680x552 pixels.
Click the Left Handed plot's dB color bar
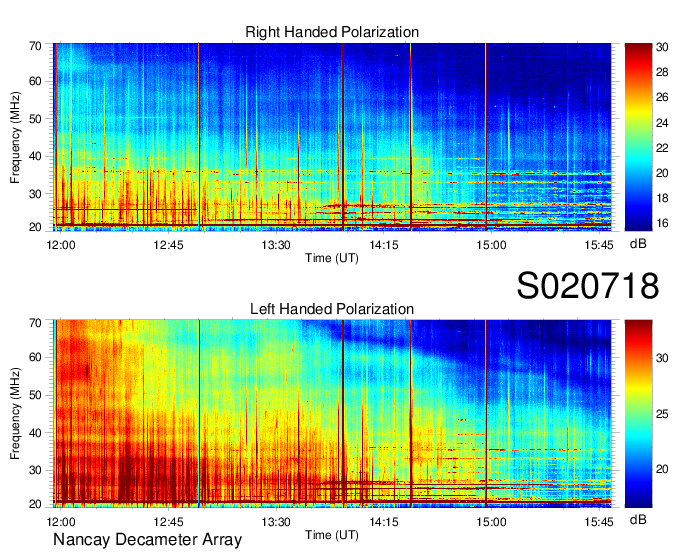pyautogui.click(x=638, y=414)
